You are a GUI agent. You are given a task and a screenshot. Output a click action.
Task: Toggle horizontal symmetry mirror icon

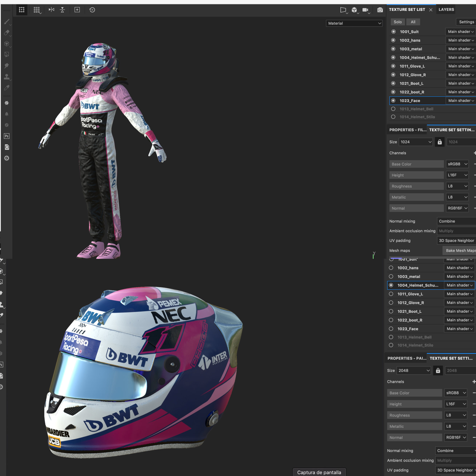(x=51, y=10)
